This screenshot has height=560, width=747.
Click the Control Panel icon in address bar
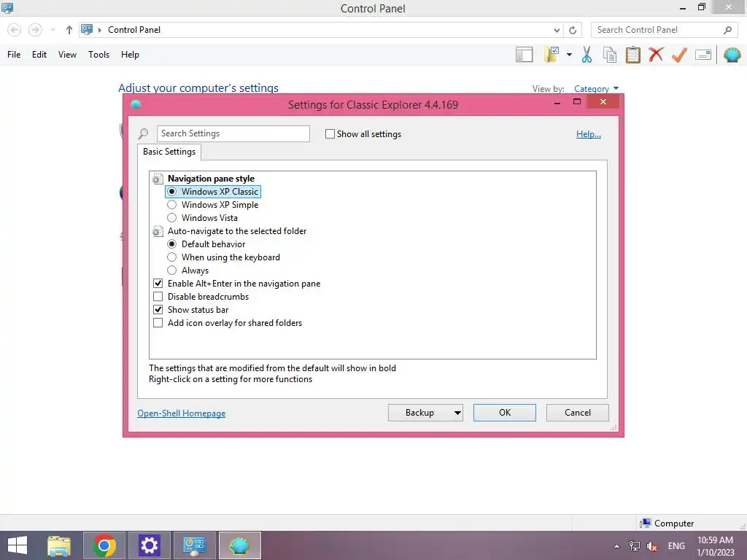coord(87,29)
